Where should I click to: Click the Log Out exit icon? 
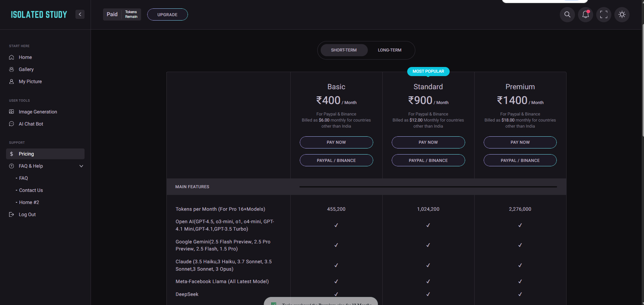click(11, 214)
